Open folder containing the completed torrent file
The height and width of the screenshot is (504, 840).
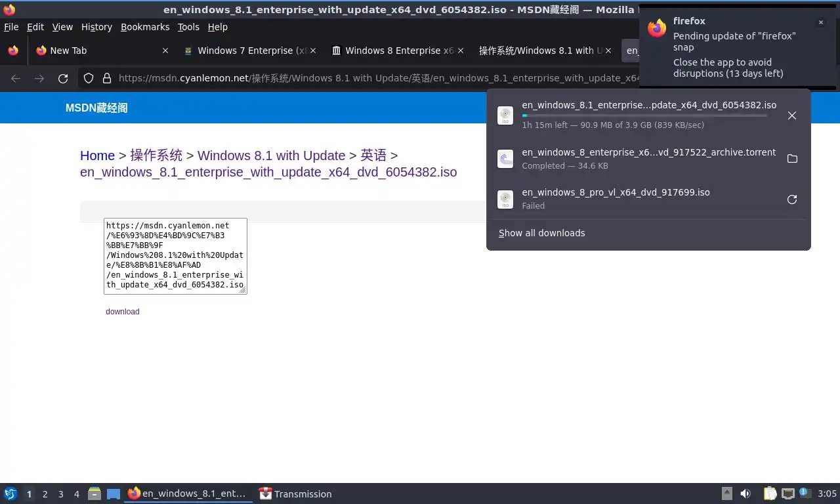[x=792, y=159]
